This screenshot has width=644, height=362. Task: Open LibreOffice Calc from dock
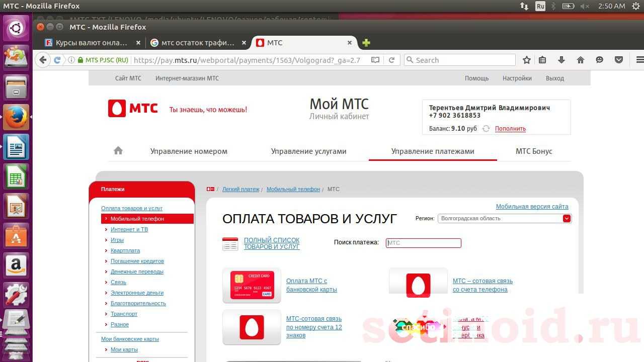coord(16,177)
